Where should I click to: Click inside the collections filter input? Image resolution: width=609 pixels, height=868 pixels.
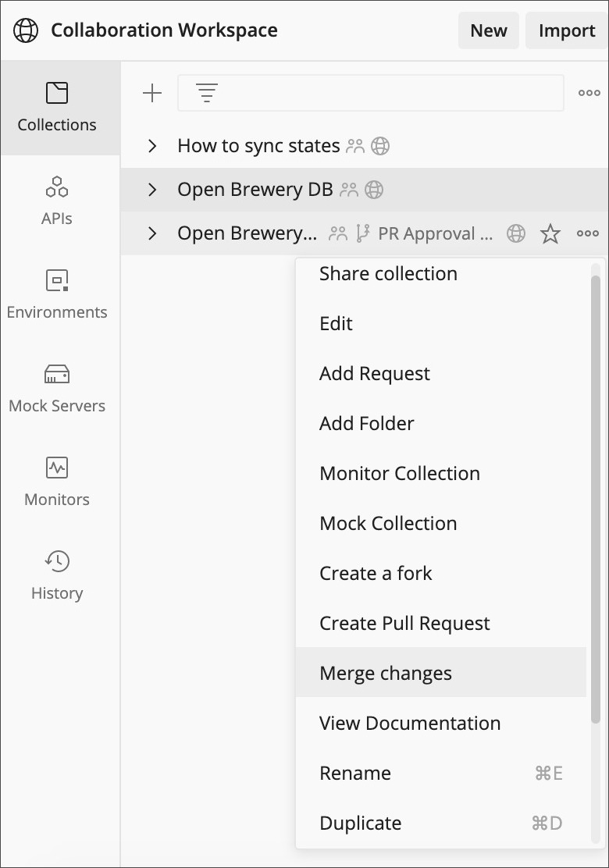pyautogui.click(x=370, y=93)
